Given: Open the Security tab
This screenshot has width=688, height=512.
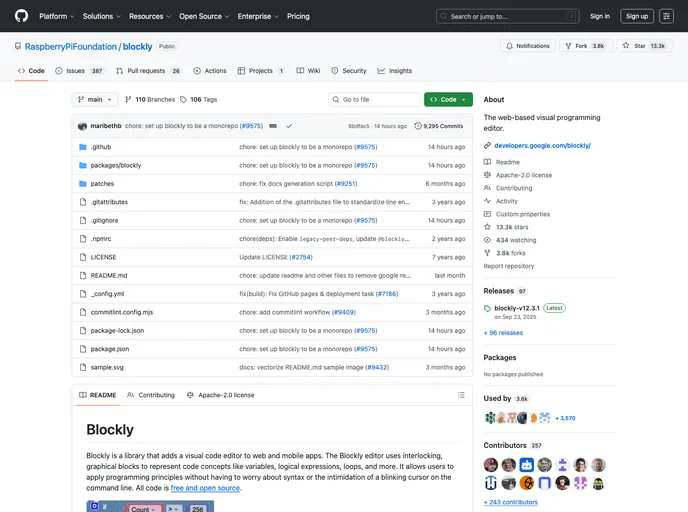Looking at the screenshot, I should pos(349,71).
